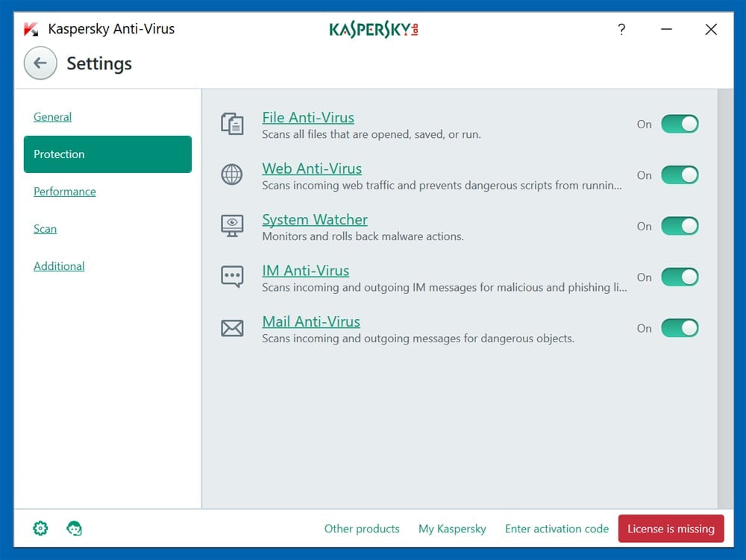
Task: Click 'Scans incoming web traffic' description
Action: point(442,186)
